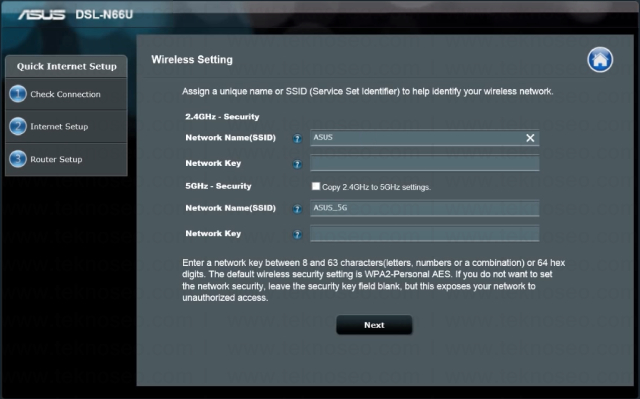The height and width of the screenshot is (399, 640).
Task: Clear the ASUS SSID field with X
Action: (x=530, y=138)
